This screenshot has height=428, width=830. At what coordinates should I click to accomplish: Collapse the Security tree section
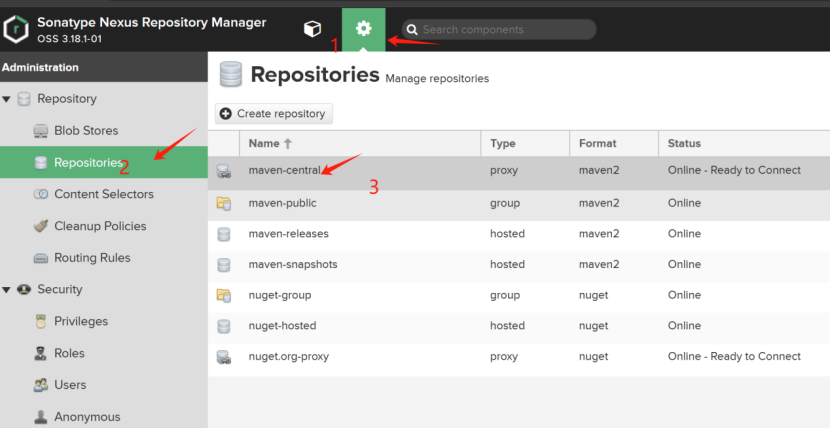6,289
